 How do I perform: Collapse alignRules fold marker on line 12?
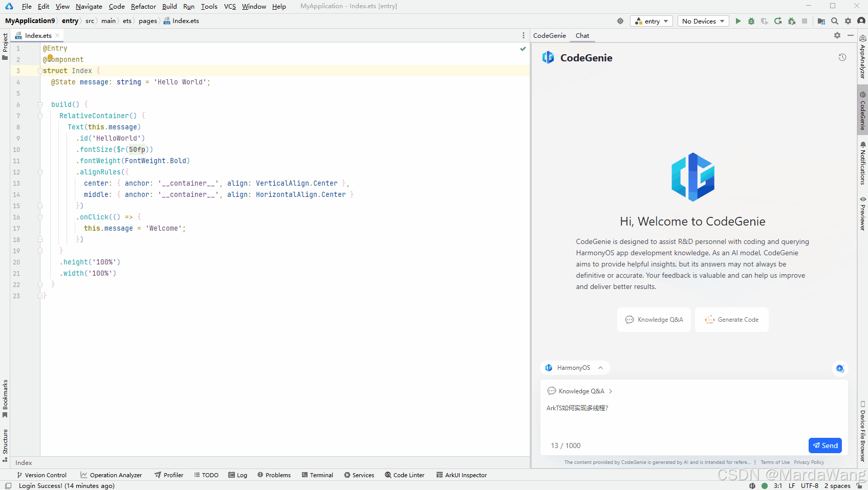(40, 172)
